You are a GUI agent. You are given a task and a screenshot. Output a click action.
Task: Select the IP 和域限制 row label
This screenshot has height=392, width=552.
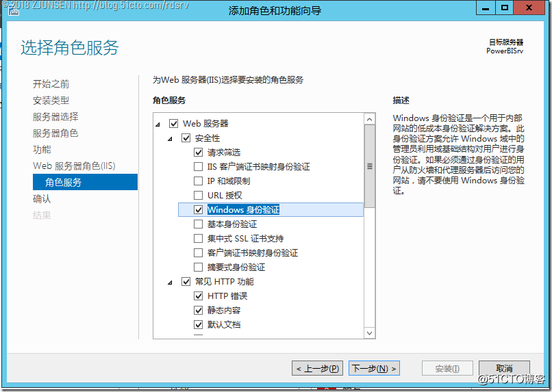pos(229,181)
